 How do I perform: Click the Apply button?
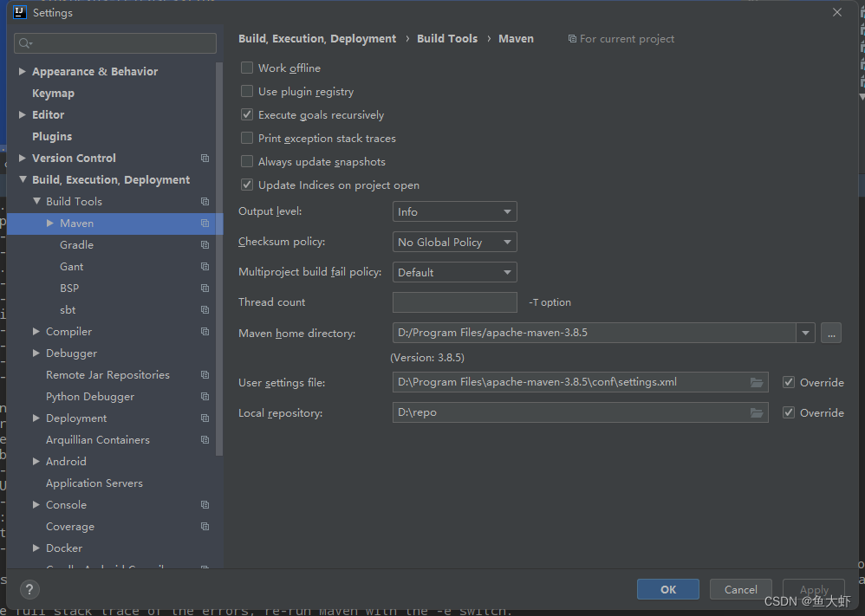(814, 589)
